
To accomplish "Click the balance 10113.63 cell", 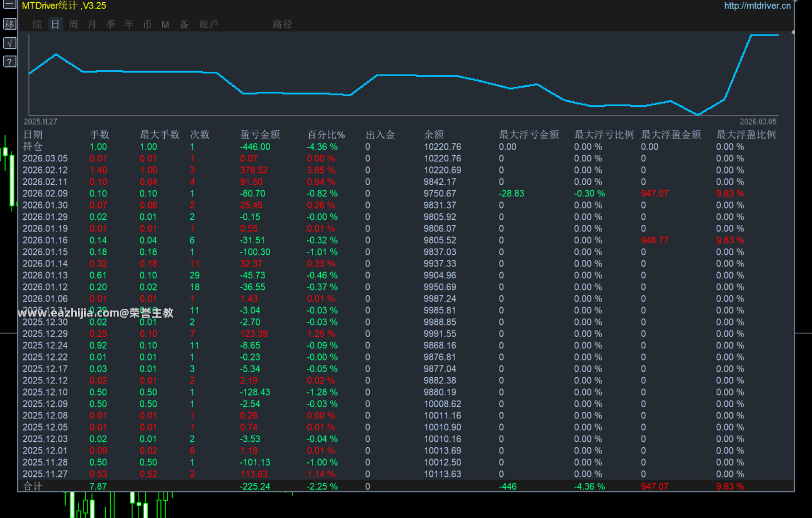I will 443,474.
